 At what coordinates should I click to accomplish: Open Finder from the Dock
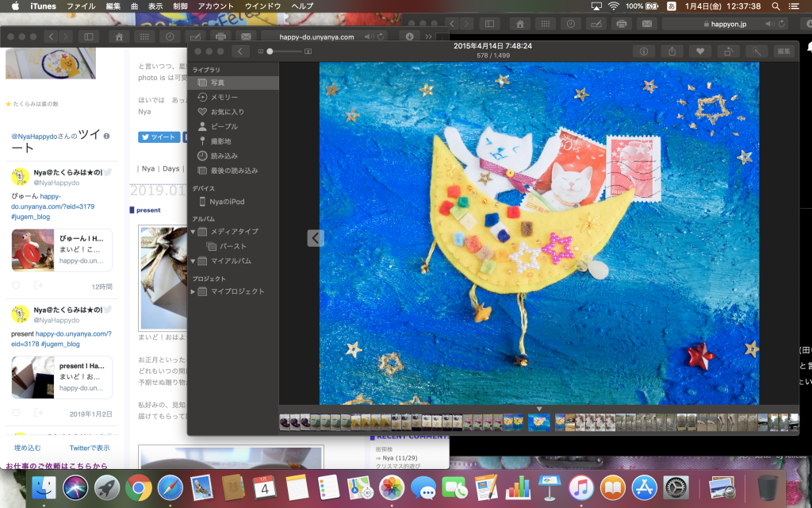(x=44, y=488)
